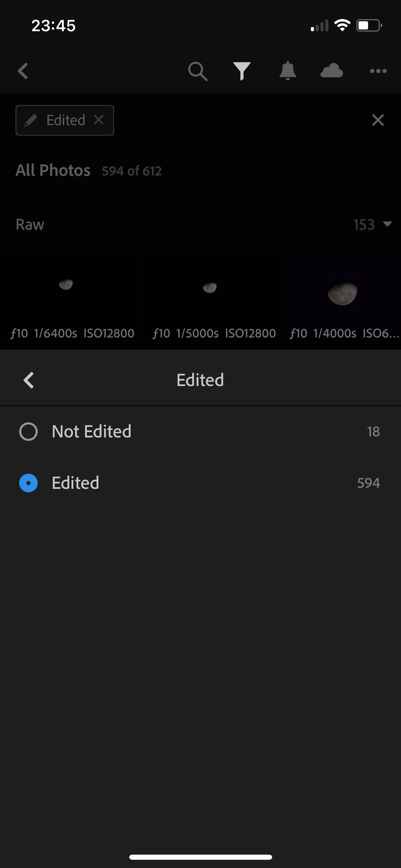Click the pencil Edited filter chip

[x=64, y=120]
